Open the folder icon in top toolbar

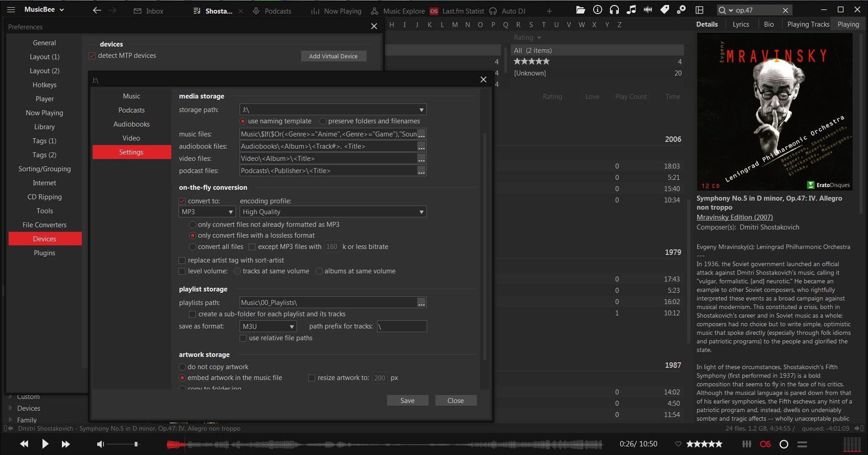click(580, 10)
